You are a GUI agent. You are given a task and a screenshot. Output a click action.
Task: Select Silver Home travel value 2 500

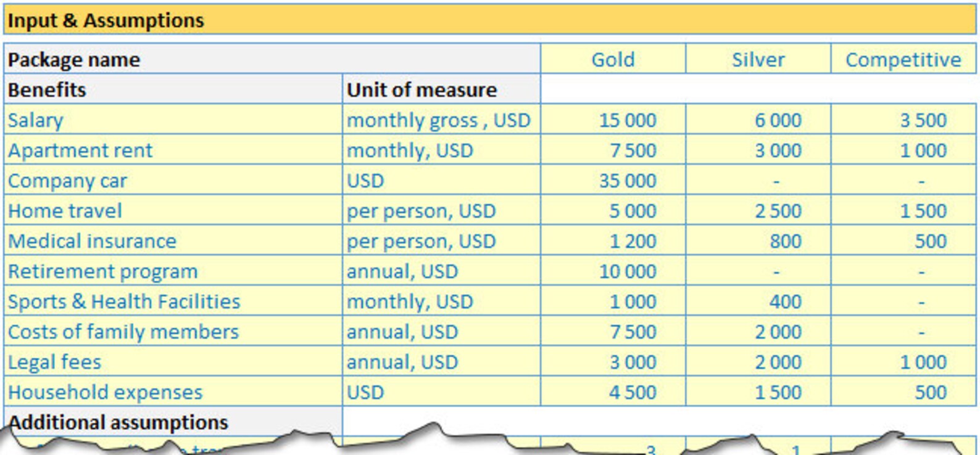(758, 210)
